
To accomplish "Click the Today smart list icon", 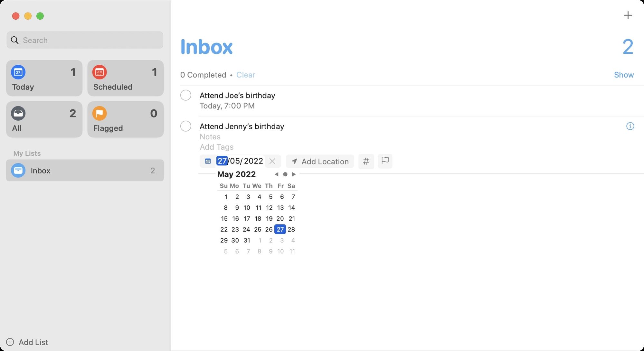I will coord(19,72).
